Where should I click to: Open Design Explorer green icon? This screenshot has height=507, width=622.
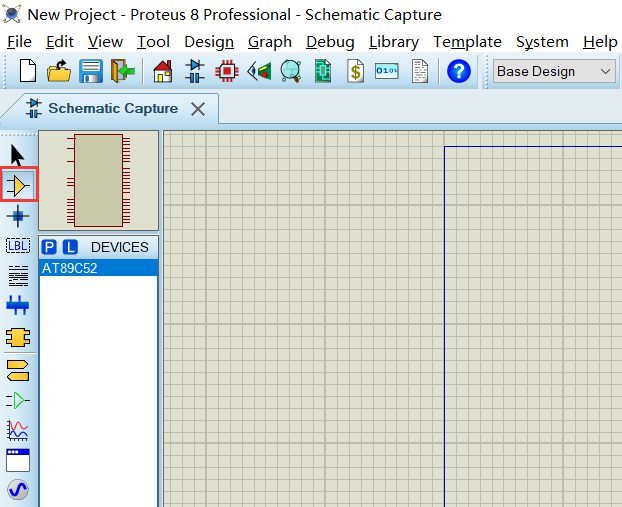(323, 71)
